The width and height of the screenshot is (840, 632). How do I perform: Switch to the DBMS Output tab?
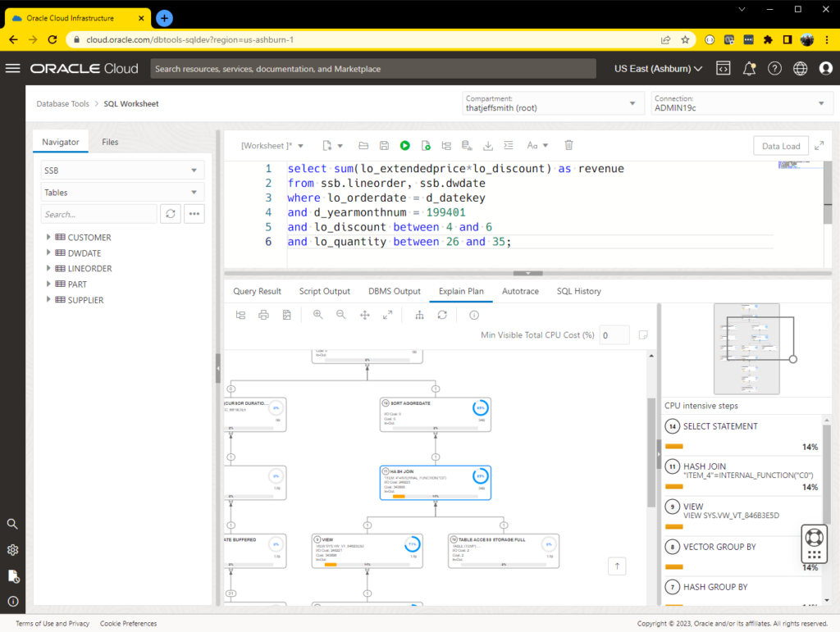tap(395, 291)
